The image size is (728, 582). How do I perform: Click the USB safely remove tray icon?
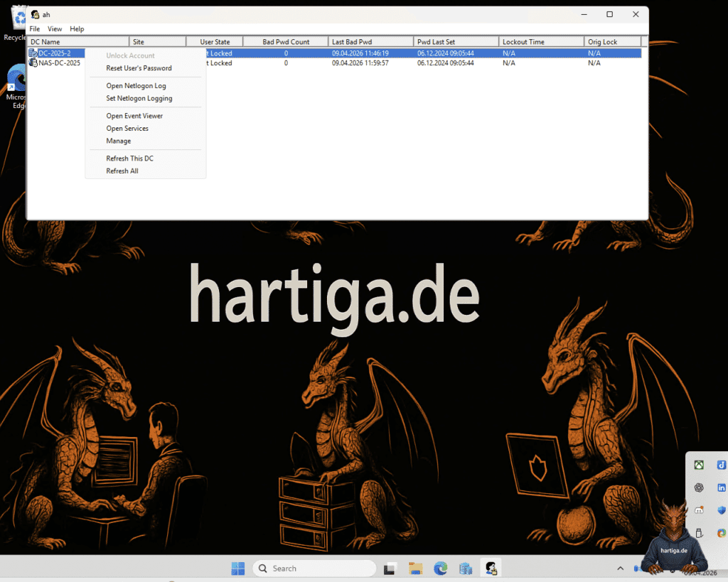(699, 533)
